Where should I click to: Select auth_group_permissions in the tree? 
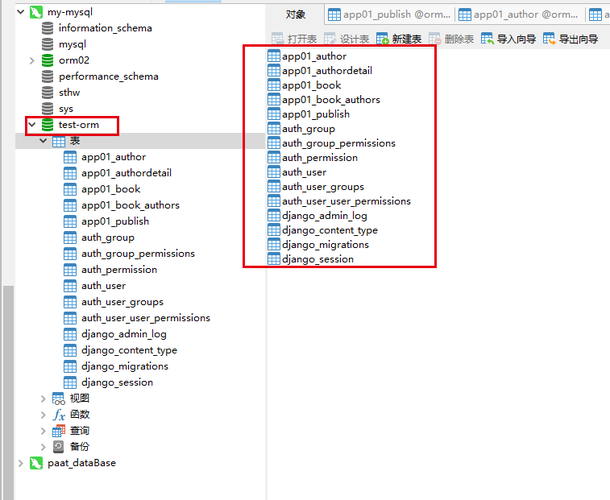click(x=138, y=254)
